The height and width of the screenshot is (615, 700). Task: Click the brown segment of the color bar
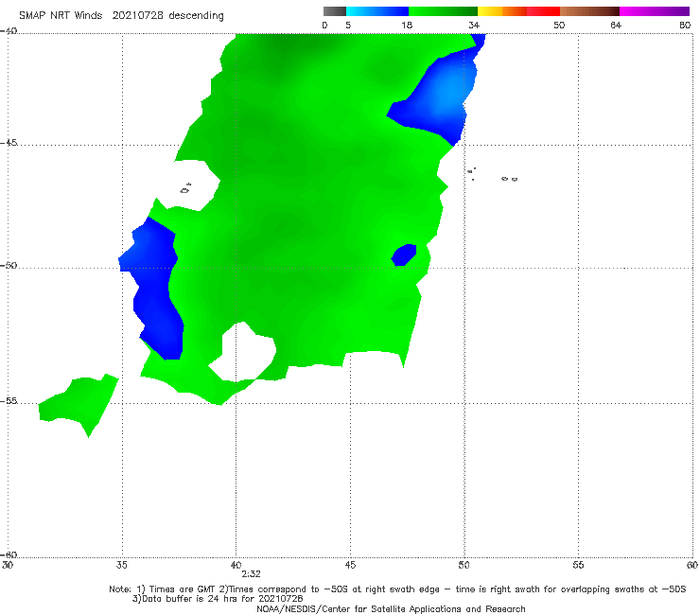(589, 11)
